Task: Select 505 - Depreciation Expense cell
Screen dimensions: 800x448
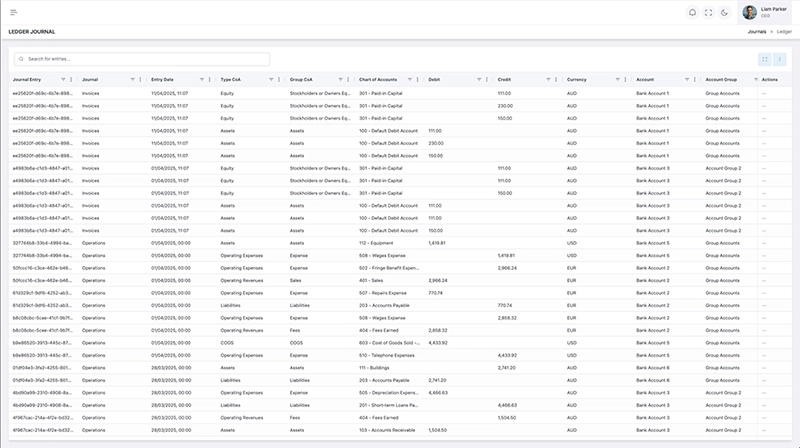Action: (x=389, y=393)
